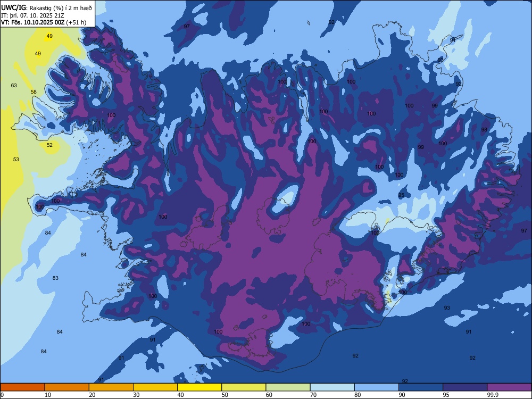Select the 95–99.9 dark navy legend swatch

coord(465,387)
